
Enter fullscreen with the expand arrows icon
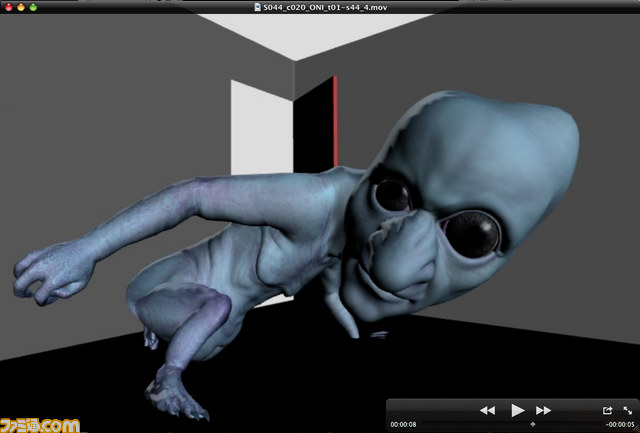click(x=627, y=410)
